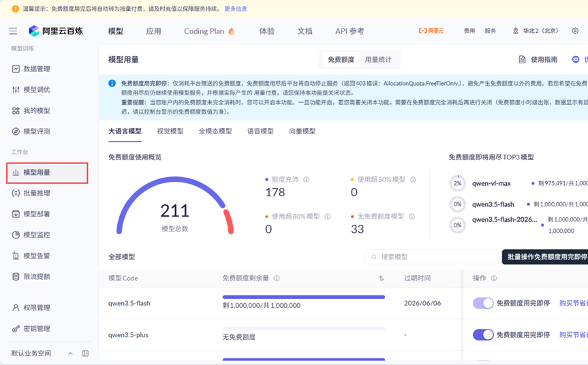Open the 华北2（北京）region selector
The height and width of the screenshot is (365, 588).
(x=536, y=31)
